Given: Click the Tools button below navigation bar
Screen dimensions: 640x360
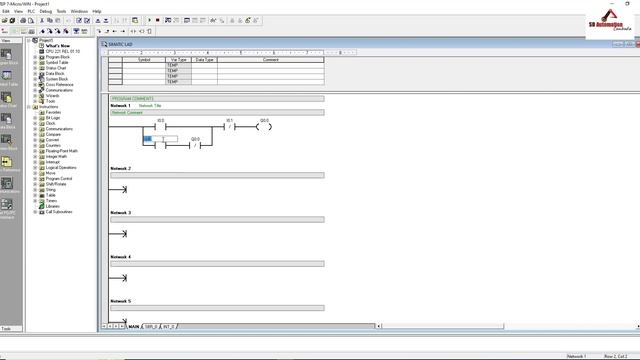Looking at the screenshot, I should (11, 328).
